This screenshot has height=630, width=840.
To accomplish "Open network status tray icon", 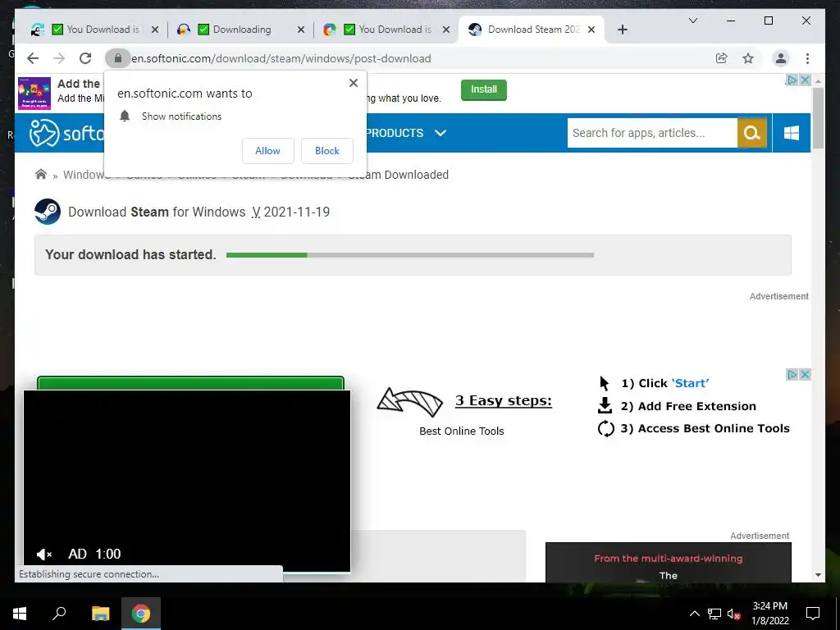I will pyautogui.click(x=714, y=614).
